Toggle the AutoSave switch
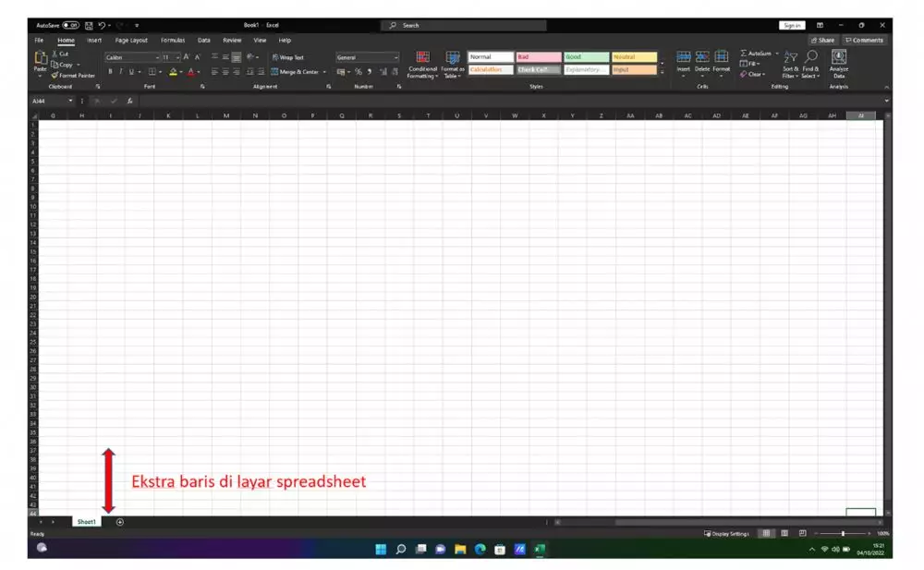 pyautogui.click(x=71, y=25)
